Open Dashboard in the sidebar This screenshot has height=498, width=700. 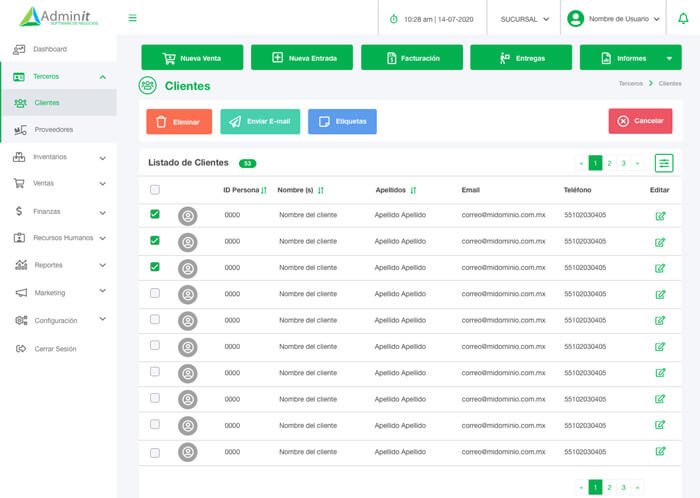[x=49, y=49]
